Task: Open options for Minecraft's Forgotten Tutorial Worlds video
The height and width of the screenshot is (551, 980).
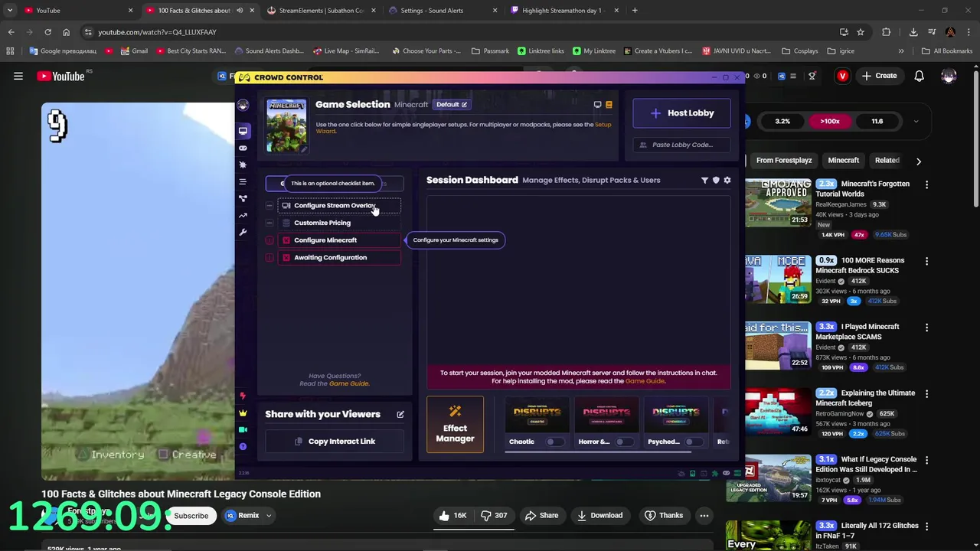Action: click(927, 184)
